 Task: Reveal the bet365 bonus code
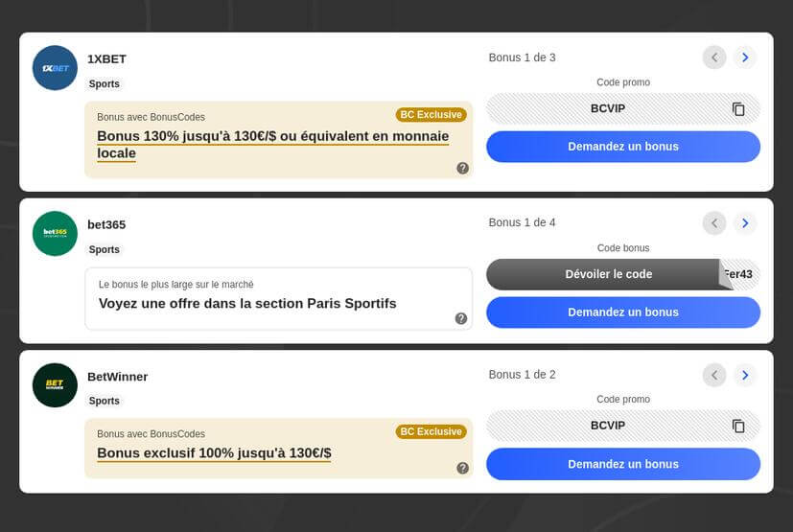608,274
